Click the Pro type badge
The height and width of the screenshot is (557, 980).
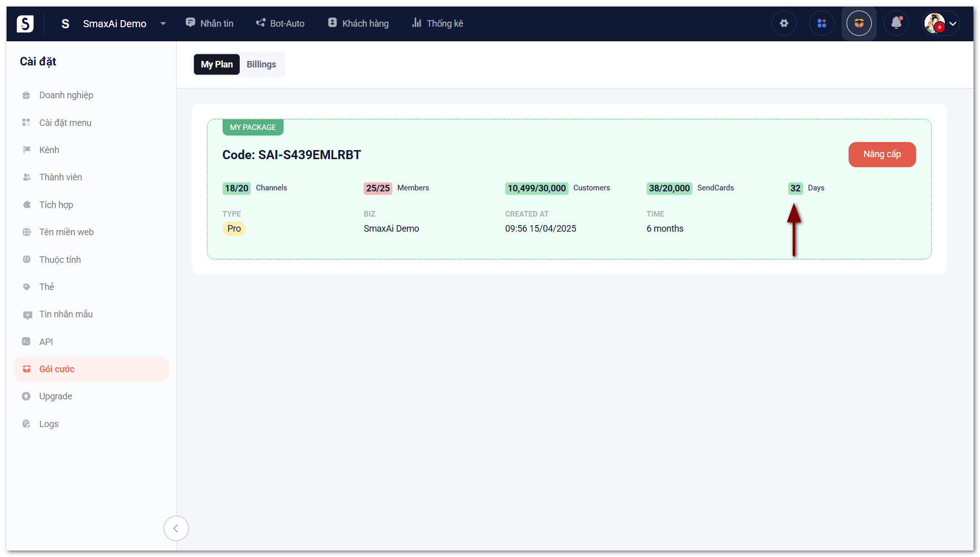[x=234, y=229]
